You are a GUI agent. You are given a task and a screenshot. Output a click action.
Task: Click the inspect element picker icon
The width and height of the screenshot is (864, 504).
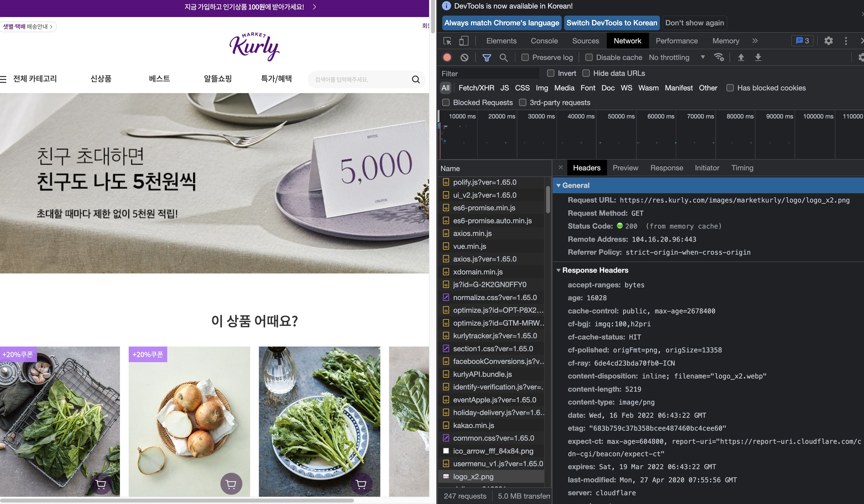pos(447,41)
